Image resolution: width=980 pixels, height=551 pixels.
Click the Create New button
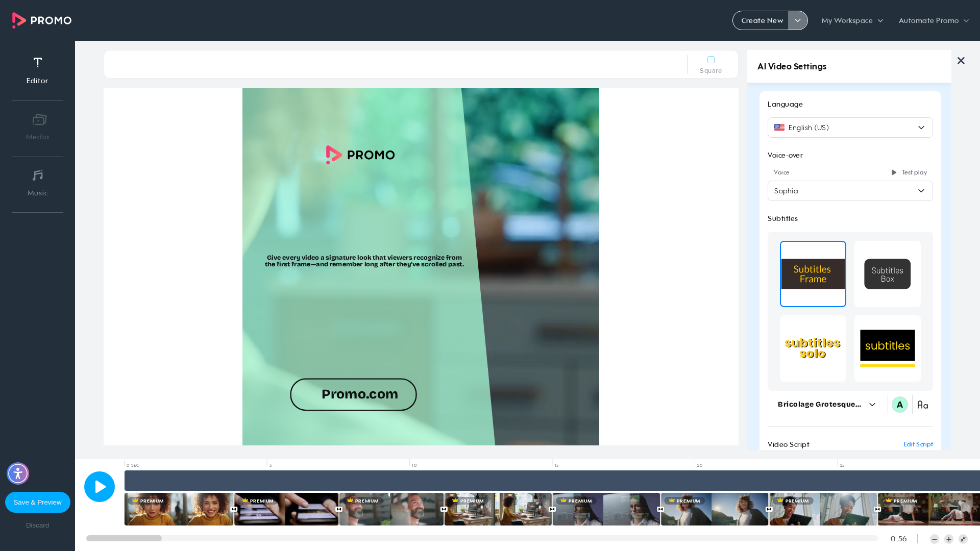tap(762, 20)
